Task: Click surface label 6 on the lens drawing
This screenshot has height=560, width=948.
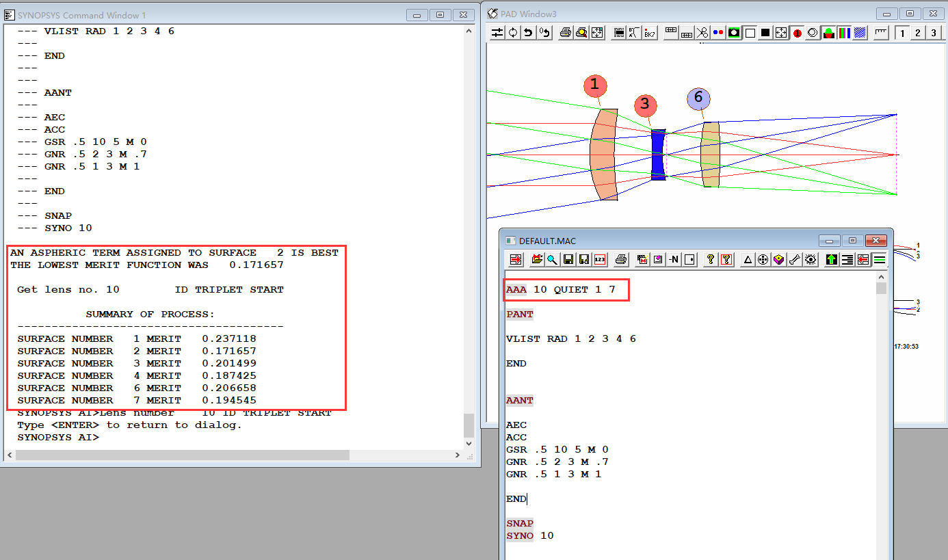Action: [698, 98]
